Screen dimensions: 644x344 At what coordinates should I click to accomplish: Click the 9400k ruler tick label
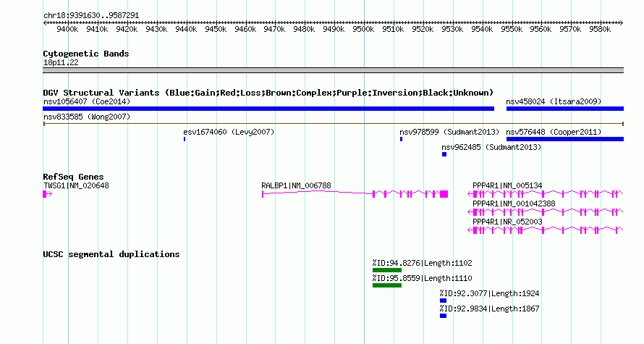(67, 30)
